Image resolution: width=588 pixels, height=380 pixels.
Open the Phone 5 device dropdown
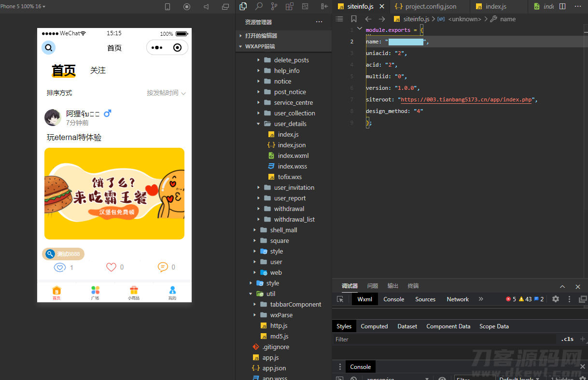23,6
